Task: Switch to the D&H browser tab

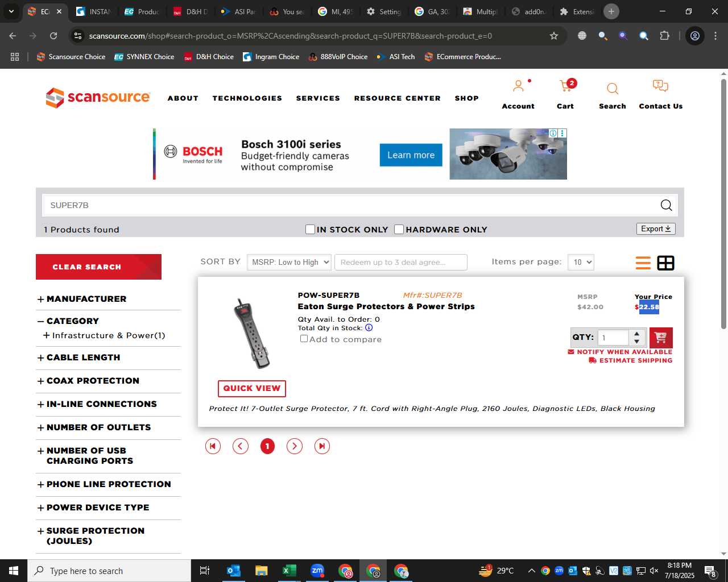Action: 191,11
